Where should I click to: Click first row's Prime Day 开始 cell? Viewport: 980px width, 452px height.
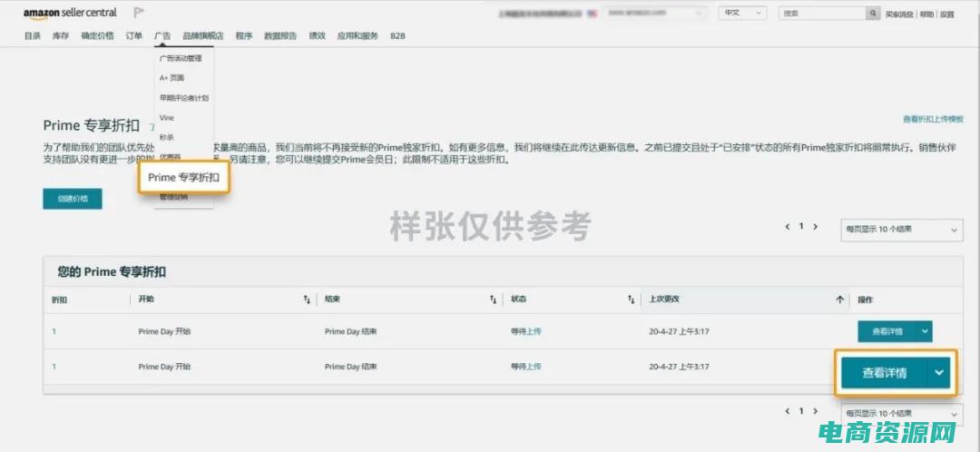[x=164, y=331]
